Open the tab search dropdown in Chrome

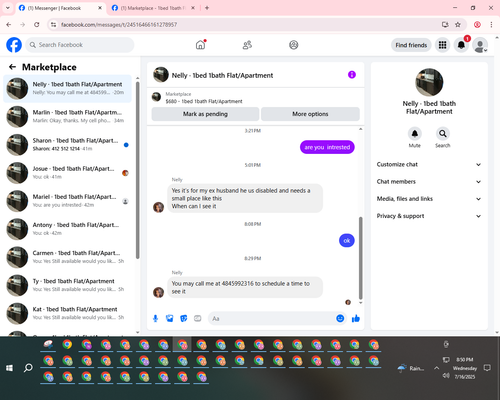[x=8, y=8]
